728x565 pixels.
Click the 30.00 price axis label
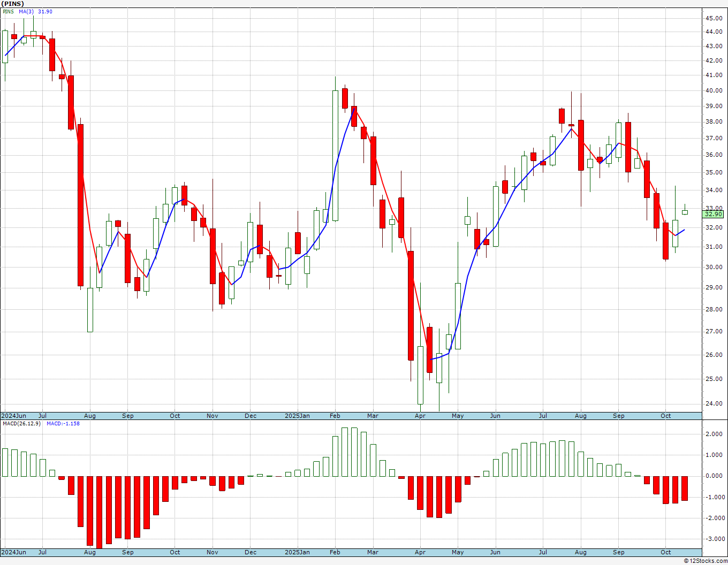pyautogui.click(x=714, y=267)
